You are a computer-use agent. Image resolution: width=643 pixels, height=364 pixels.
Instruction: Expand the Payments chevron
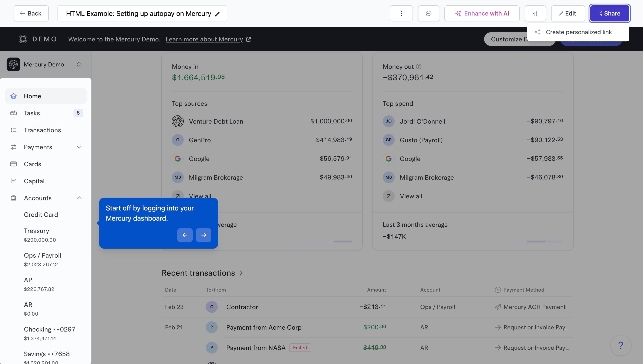(79, 147)
